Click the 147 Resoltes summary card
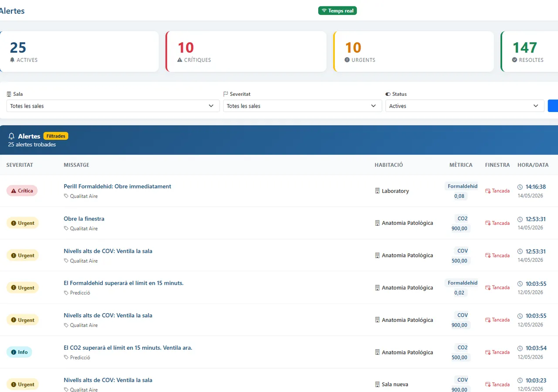 (529, 51)
